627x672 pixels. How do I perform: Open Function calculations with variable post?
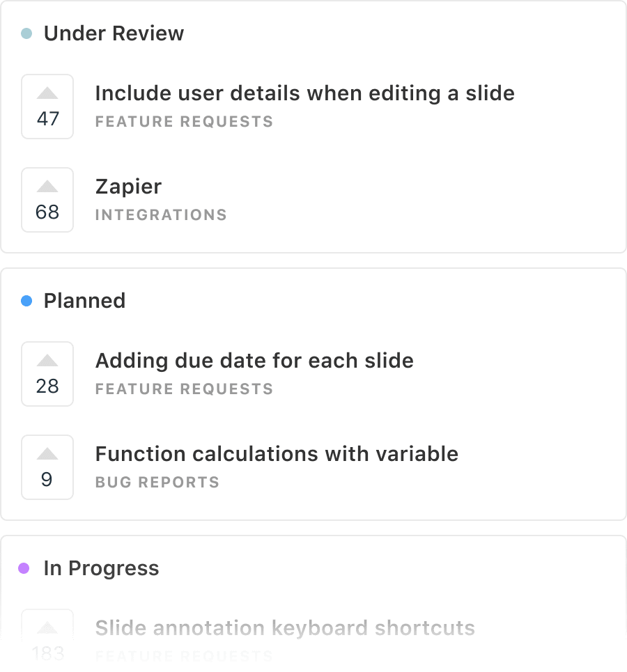277,454
